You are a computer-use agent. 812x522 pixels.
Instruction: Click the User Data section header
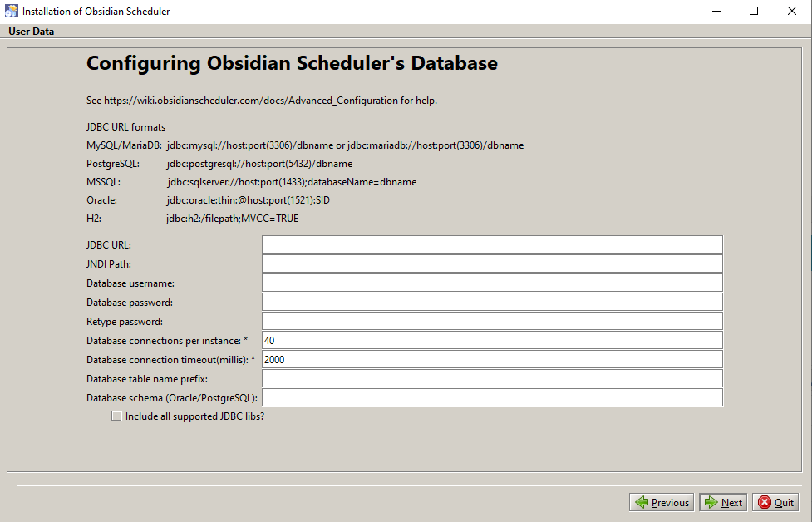pos(31,31)
